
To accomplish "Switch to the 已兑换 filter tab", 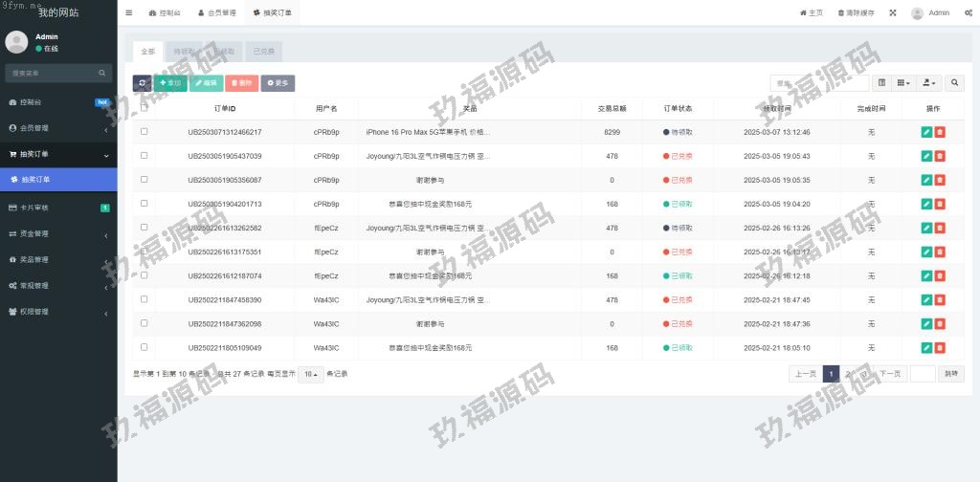I will [x=263, y=52].
